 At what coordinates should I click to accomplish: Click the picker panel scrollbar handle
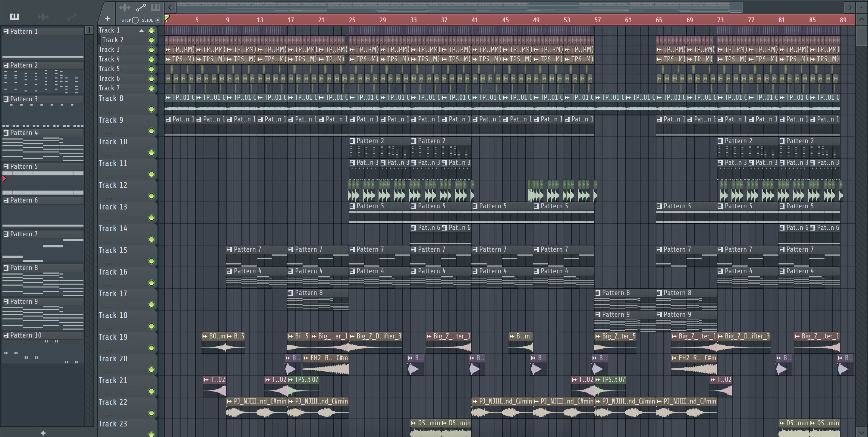[x=89, y=30]
